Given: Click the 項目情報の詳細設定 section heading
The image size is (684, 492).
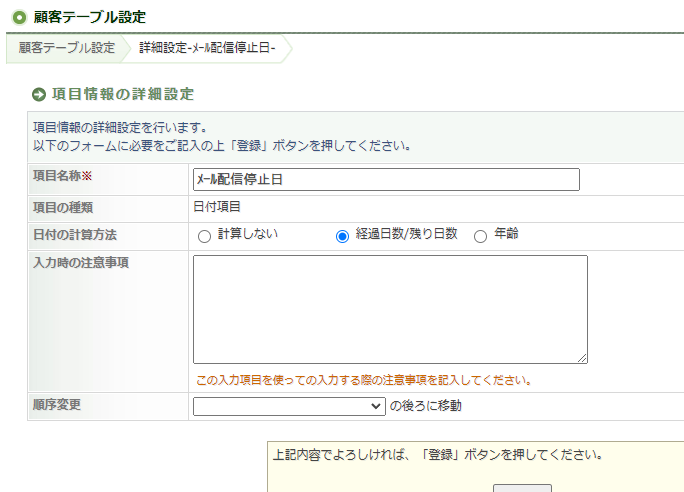Looking at the screenshot, I should (122, 94).
